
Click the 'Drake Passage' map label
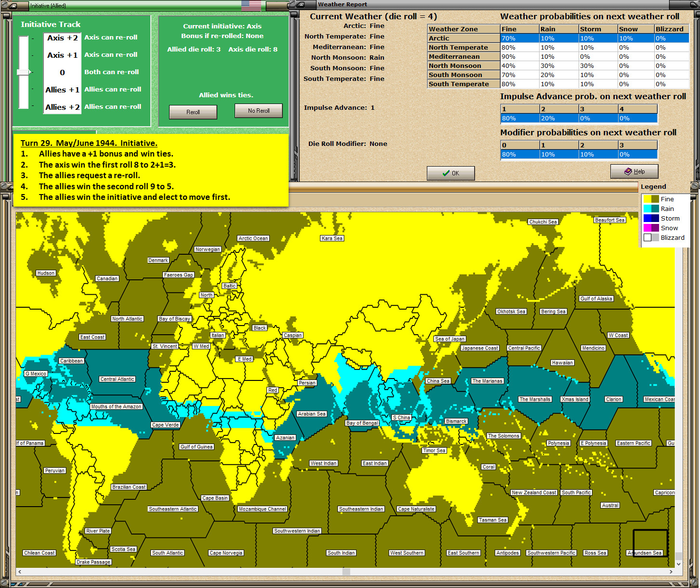pyautogui.click(x=93, y=562)
